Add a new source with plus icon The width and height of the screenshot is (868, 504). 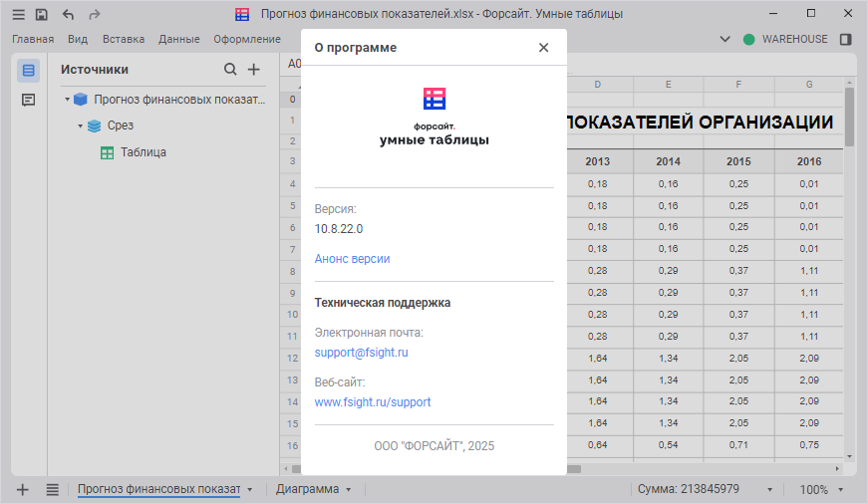253,69
